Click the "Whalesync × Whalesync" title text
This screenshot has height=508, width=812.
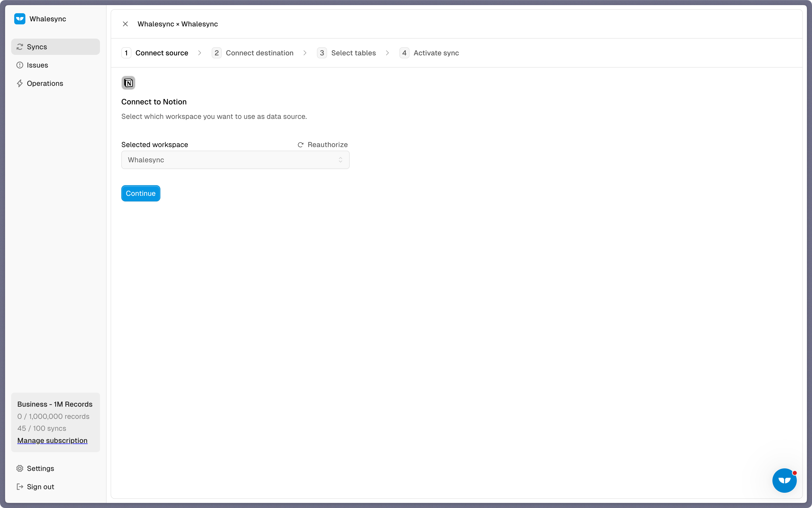(x=178, y=24)
